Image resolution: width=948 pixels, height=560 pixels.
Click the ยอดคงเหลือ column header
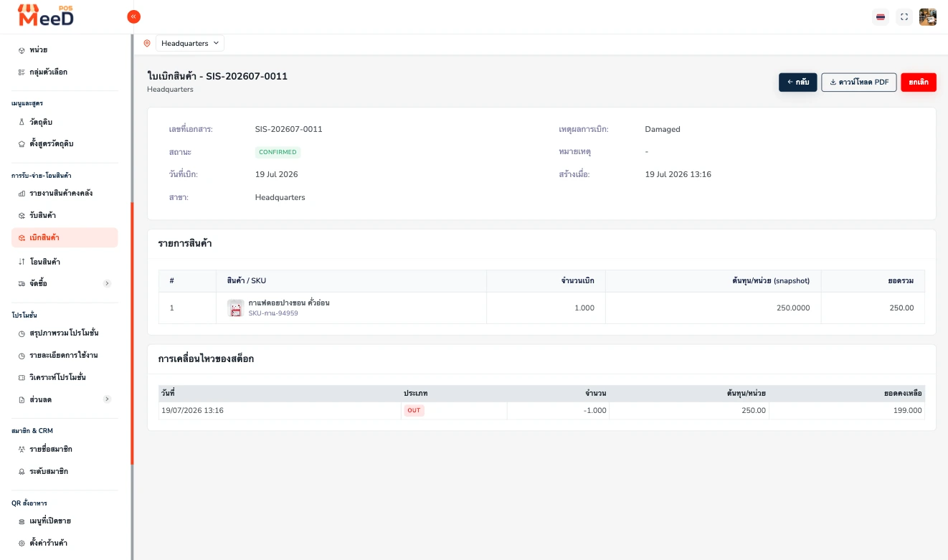click(x=846, y=393)
